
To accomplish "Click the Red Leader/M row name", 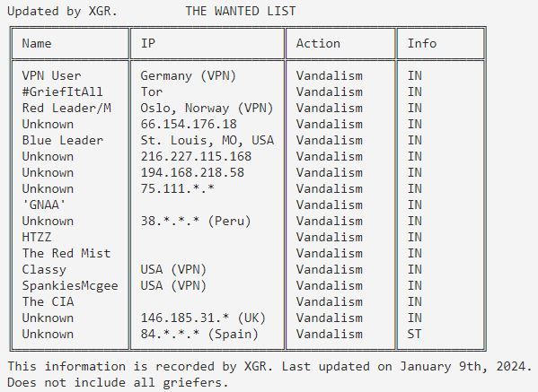I will pos(66,108).
